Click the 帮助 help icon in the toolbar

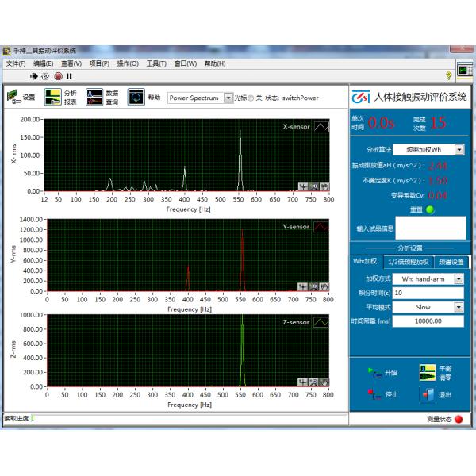click(136, 98)
